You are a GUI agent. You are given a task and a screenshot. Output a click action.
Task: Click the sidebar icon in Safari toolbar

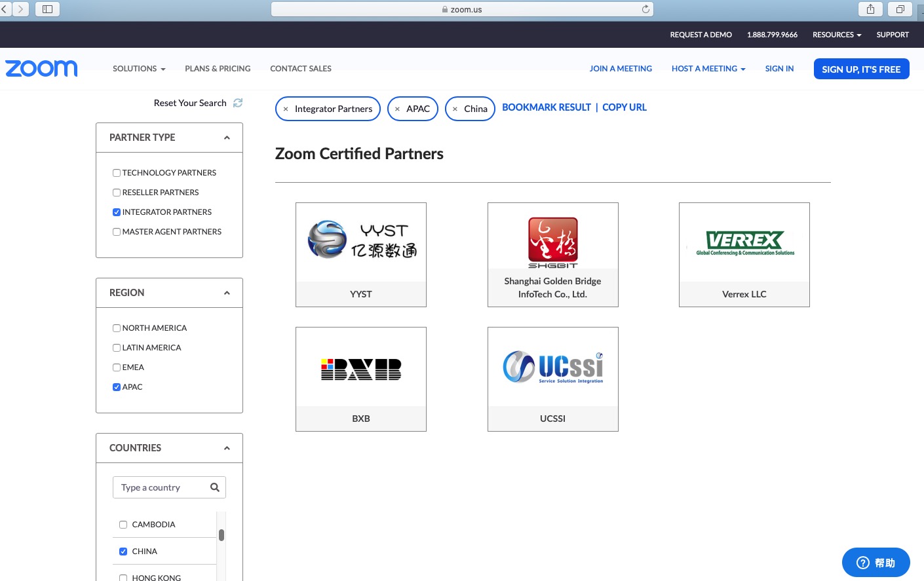(47, 9)
